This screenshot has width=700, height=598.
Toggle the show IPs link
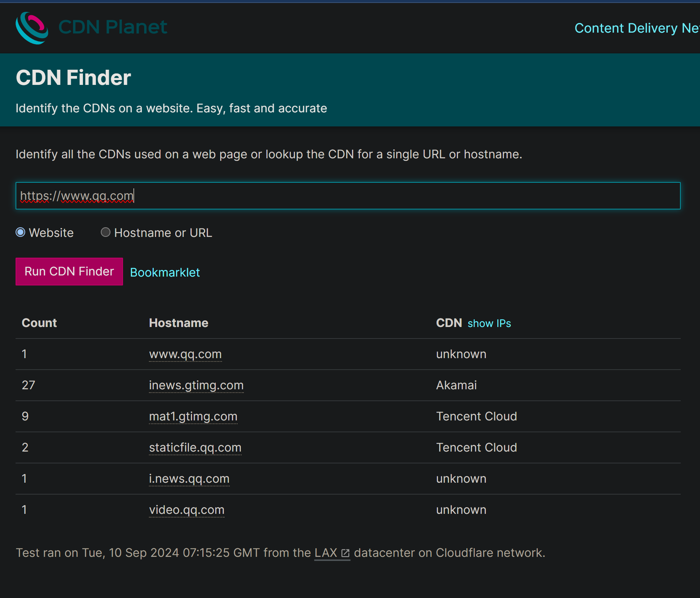click(489, 323)
